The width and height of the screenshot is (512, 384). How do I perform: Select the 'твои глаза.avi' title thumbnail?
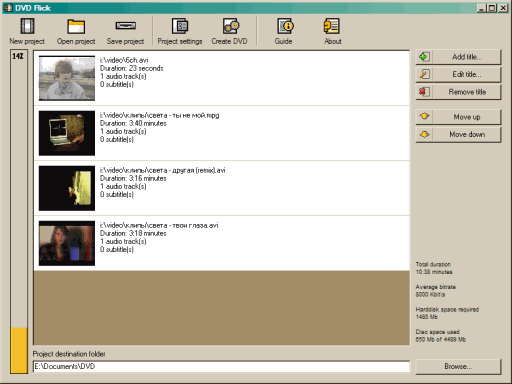click(67, 243)
